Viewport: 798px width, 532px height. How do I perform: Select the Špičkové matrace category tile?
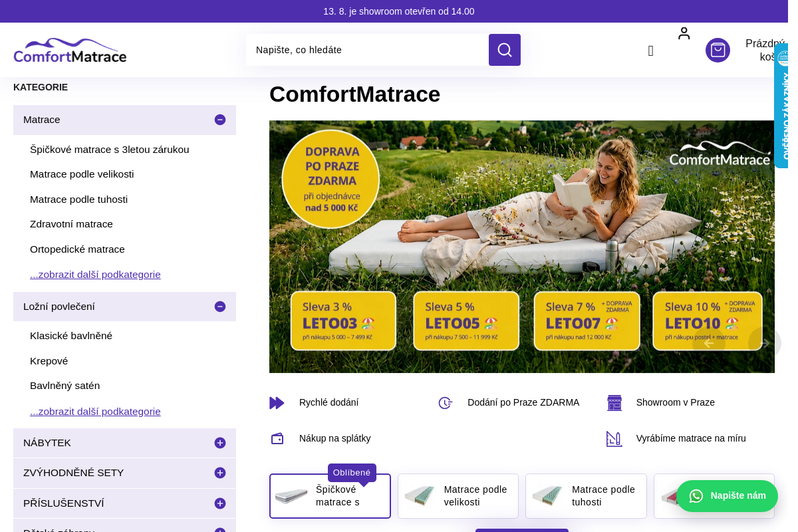tap(330, 496)
